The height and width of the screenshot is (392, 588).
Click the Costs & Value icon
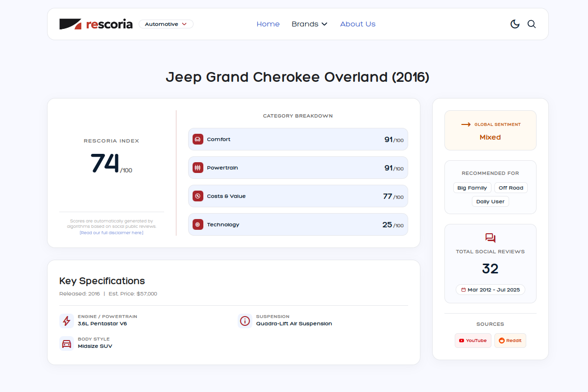point(198,196)
